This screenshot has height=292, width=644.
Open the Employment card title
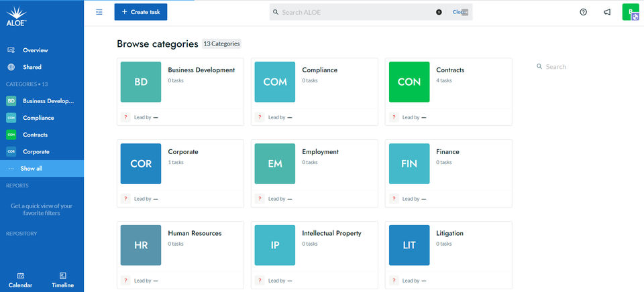(x=321, y=152)
